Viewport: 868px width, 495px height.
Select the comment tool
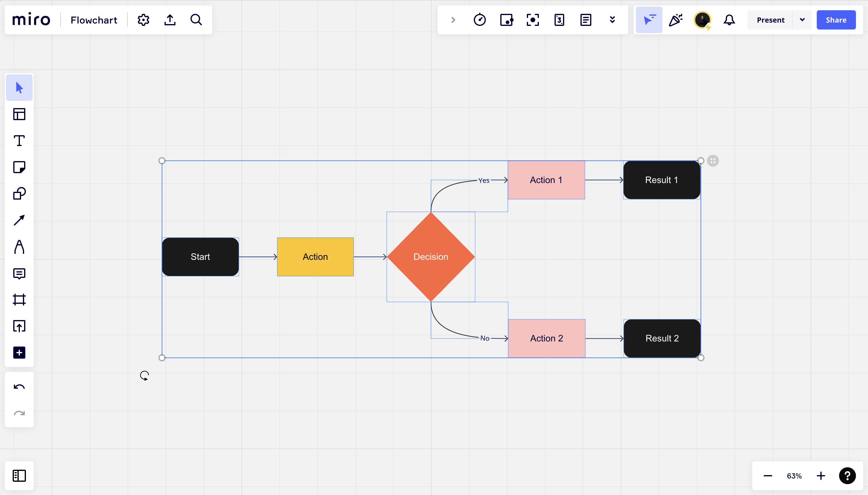click(x=20, y=273)
